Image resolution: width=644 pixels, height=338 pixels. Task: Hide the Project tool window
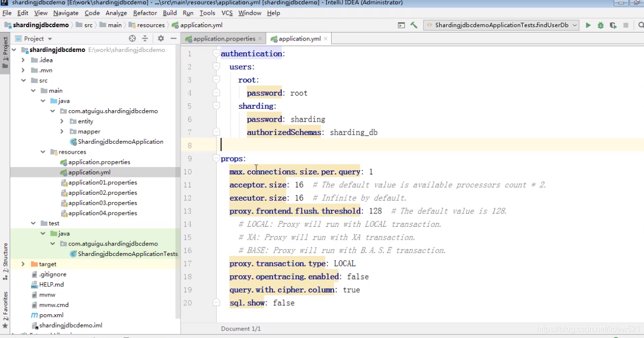pos(174,39)
